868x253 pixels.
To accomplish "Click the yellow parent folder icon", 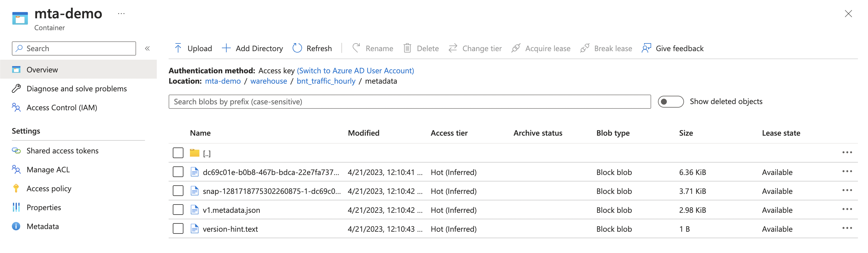I will 194,153.
